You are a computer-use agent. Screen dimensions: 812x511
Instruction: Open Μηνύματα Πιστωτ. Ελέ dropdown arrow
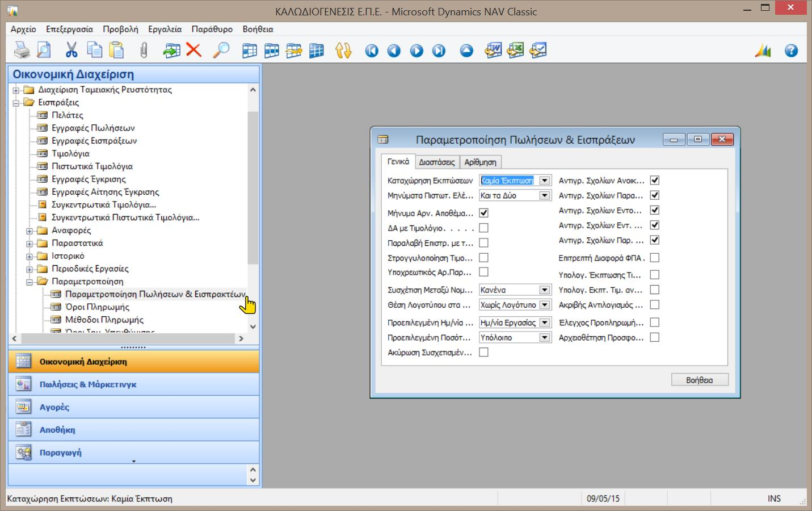[x=544, y=195]
